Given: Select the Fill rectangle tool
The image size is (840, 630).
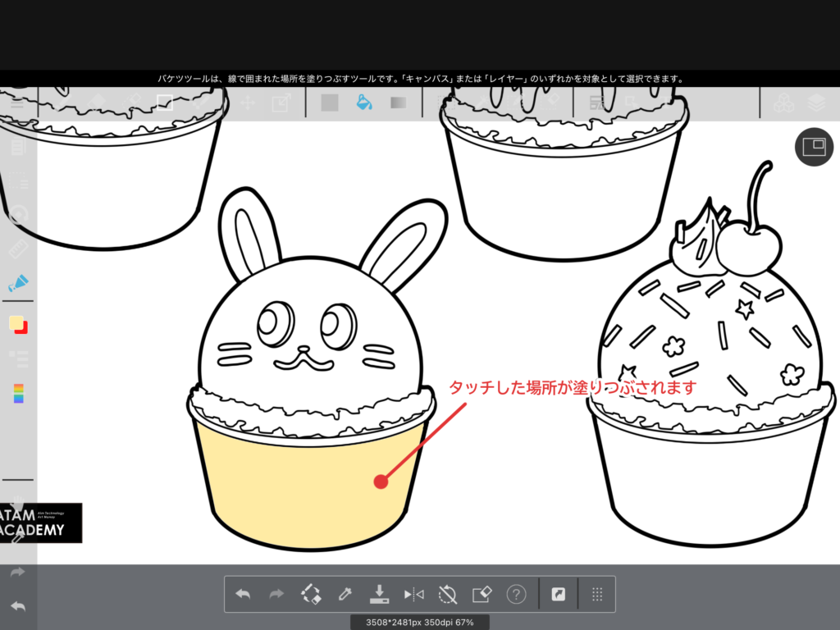Looking at the screenshot, I should [330, 103].
